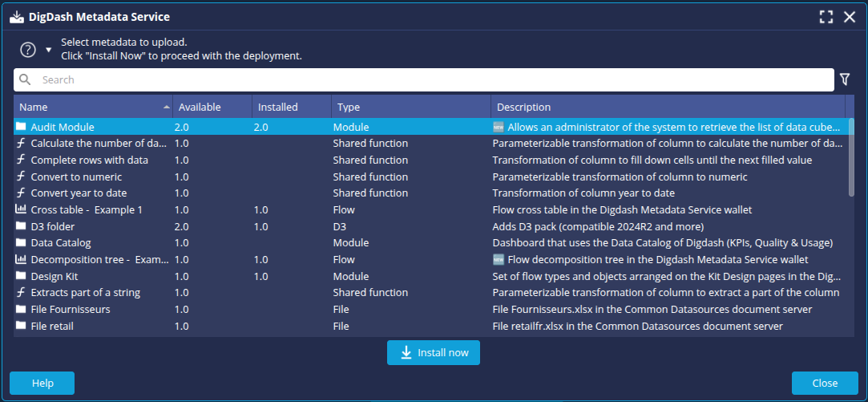Click D3 type cell
Screen dimensions: 868x402
339,226
